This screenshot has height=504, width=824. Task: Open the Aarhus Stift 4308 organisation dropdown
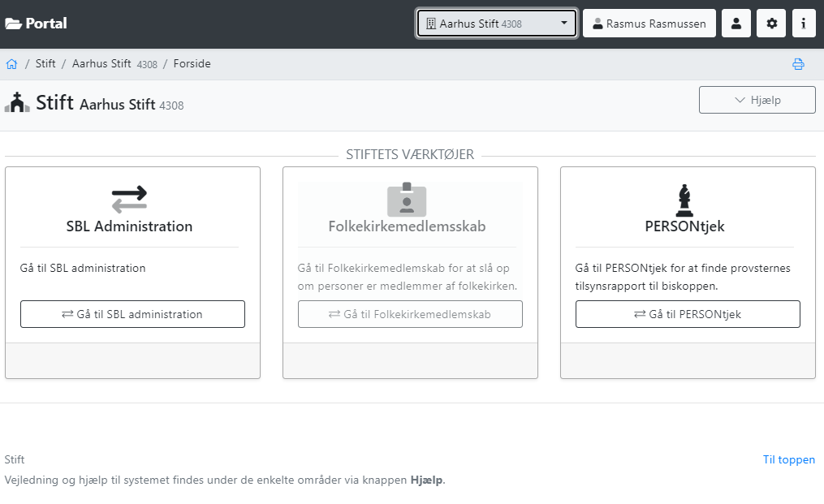point(497,24)
